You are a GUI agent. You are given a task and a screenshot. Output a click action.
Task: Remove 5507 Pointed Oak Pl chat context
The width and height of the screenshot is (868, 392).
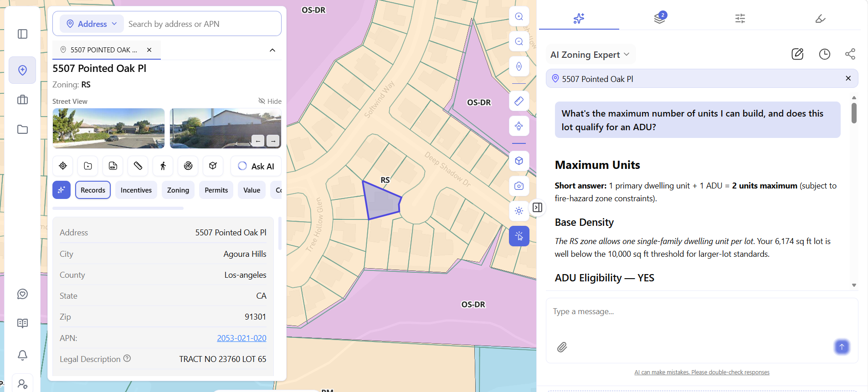pyautogui.click(x=848, y=78)
